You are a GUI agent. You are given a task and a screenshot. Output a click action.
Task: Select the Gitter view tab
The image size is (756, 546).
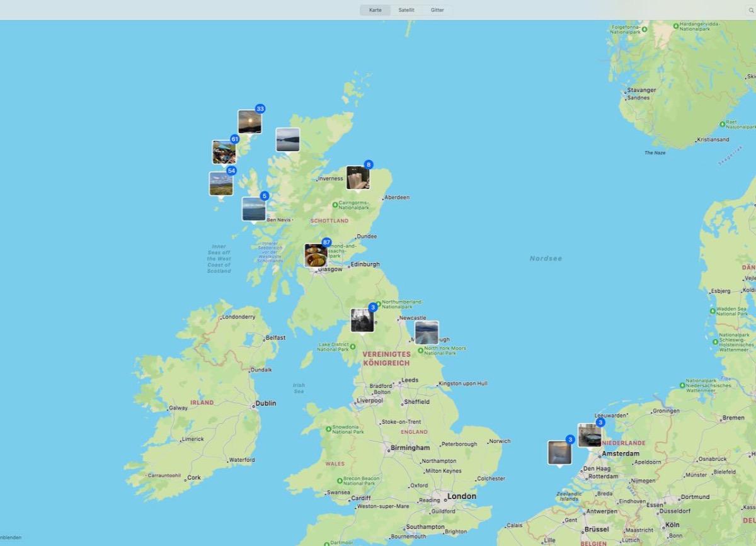click(x=437, y=10)
